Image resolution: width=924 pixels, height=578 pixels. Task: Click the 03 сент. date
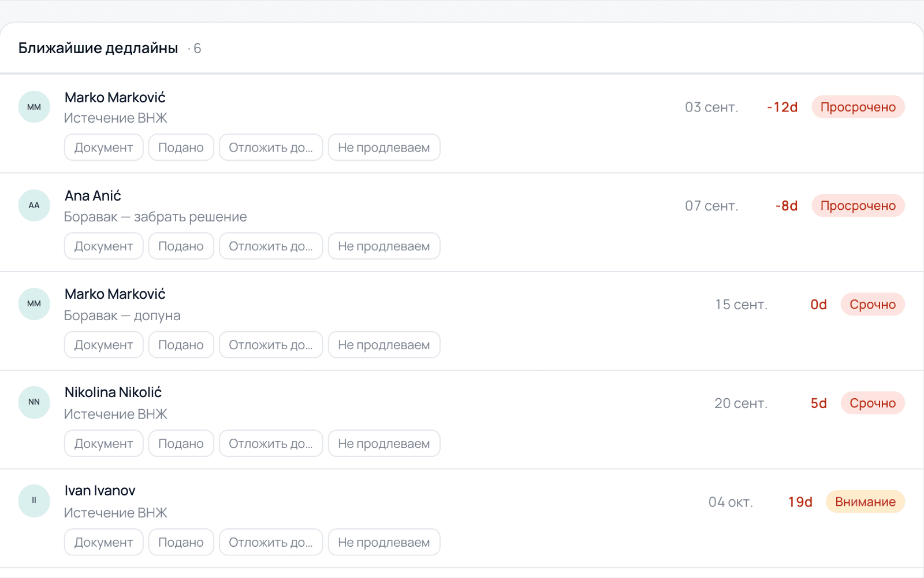point(711,108)
